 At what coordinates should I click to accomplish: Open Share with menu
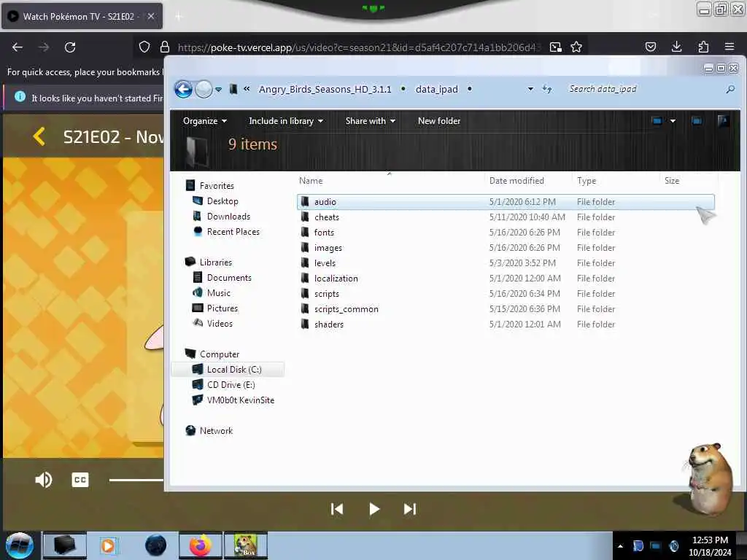pyautogui.click(x=370, y=121)
